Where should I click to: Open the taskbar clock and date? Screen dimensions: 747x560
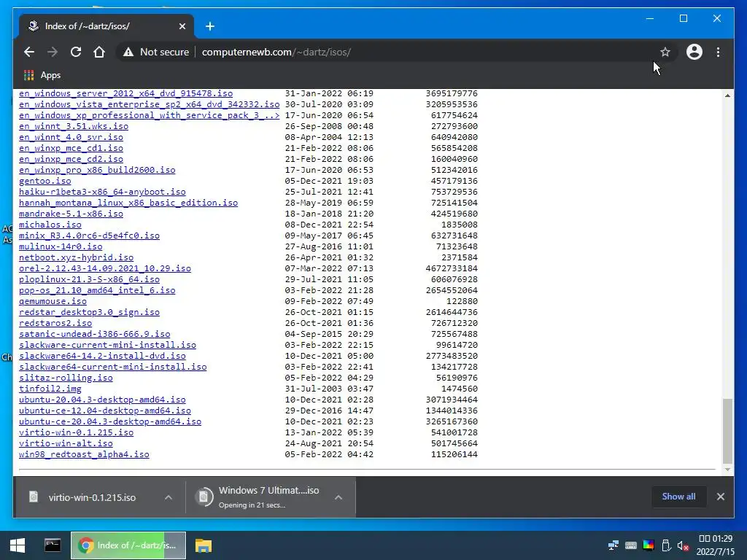(716, 545)
